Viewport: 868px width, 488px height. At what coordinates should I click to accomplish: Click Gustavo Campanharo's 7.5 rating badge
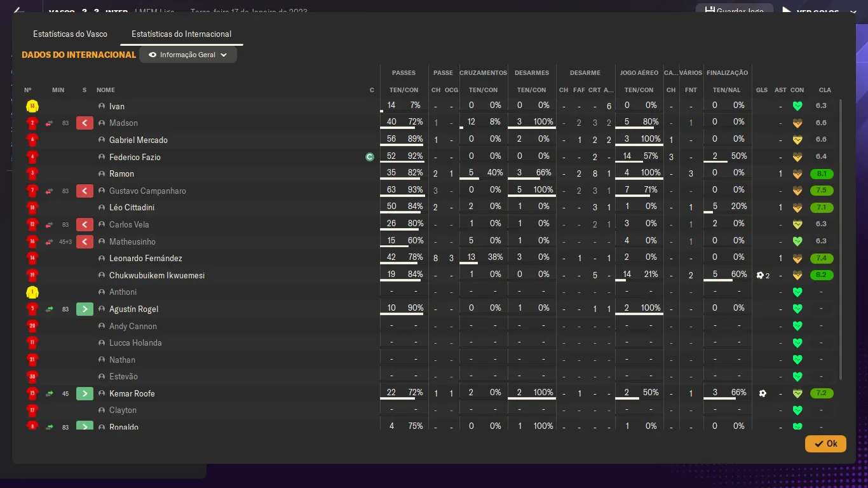pos(822,191)
